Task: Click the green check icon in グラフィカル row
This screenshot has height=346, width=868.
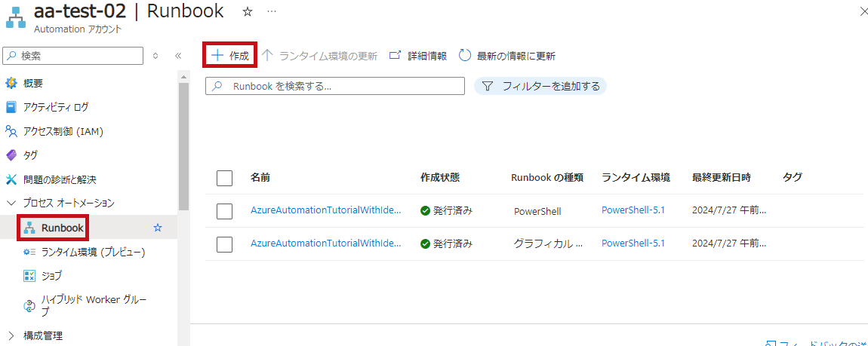Action: coord(425,243)
